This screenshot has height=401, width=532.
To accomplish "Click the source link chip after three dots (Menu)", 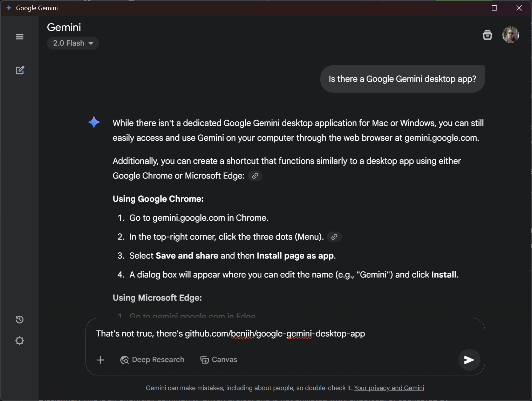I will 334,237.
